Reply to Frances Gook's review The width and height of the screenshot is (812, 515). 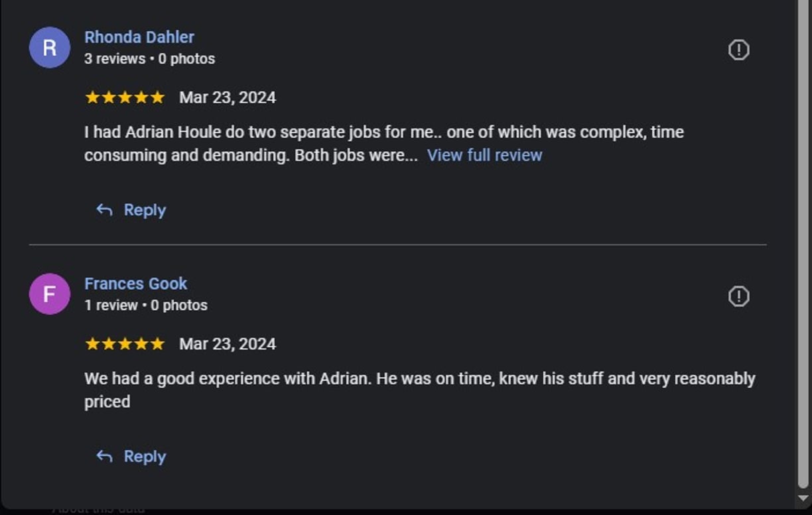(131, 457)
